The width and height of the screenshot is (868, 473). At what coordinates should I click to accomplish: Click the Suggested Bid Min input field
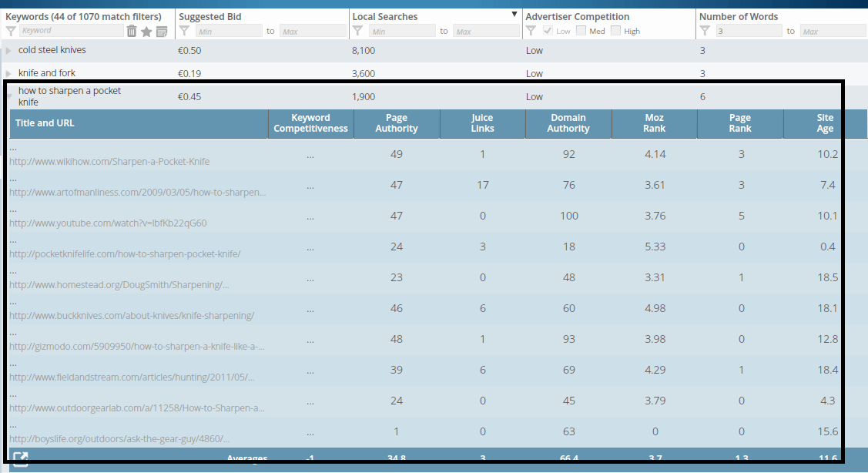[x=228, y=32]
